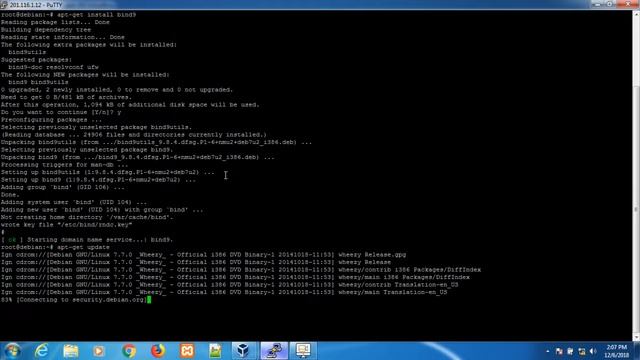Click 'Not creating home directory' line
The image size is (640, 360).
point(87,217)
